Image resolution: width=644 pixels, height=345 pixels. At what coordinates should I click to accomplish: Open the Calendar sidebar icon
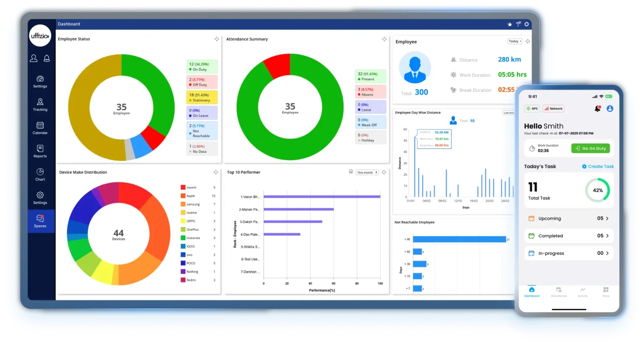(x=40, y=127)
